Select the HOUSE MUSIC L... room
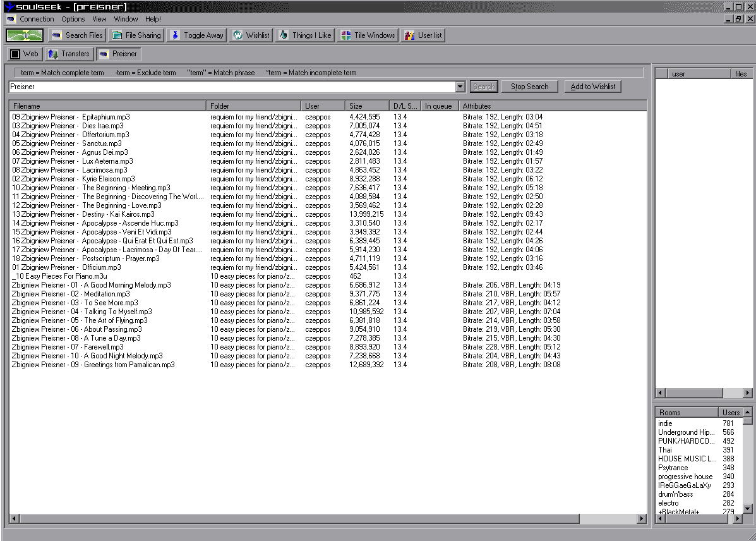Image resolution: width=756 pixels, height=541 pixels. (x=687, y=459)
